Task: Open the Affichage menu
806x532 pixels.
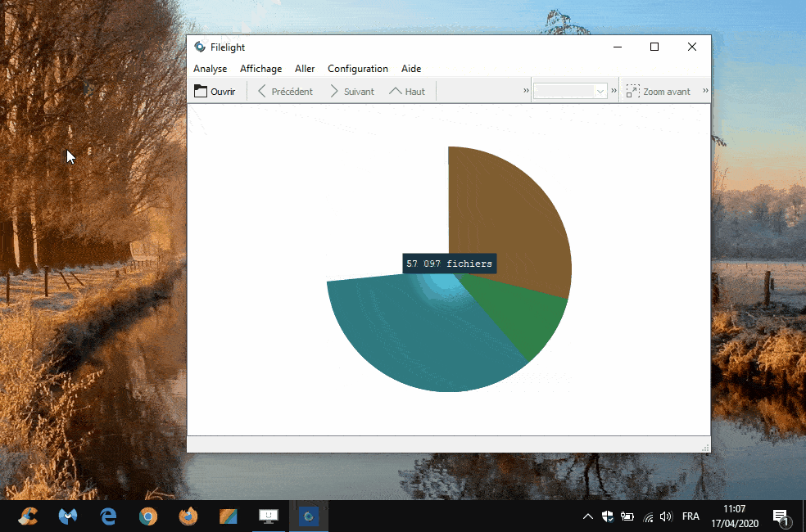Action: click(260, 69)
